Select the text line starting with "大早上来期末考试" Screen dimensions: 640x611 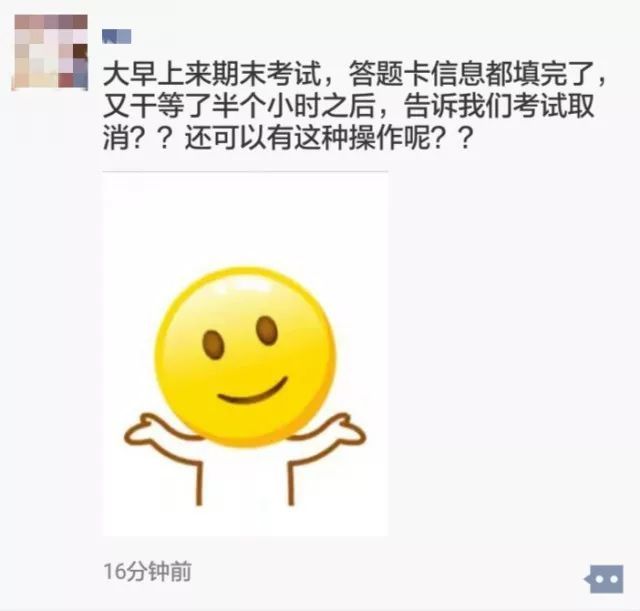(x=355, y=74)
